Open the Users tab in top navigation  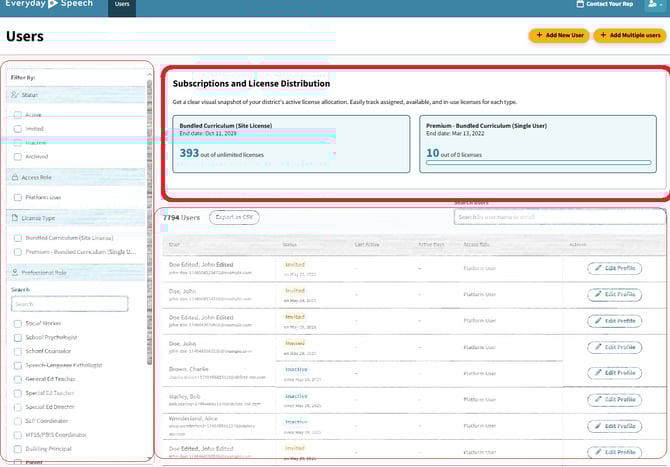click(122, 4)
